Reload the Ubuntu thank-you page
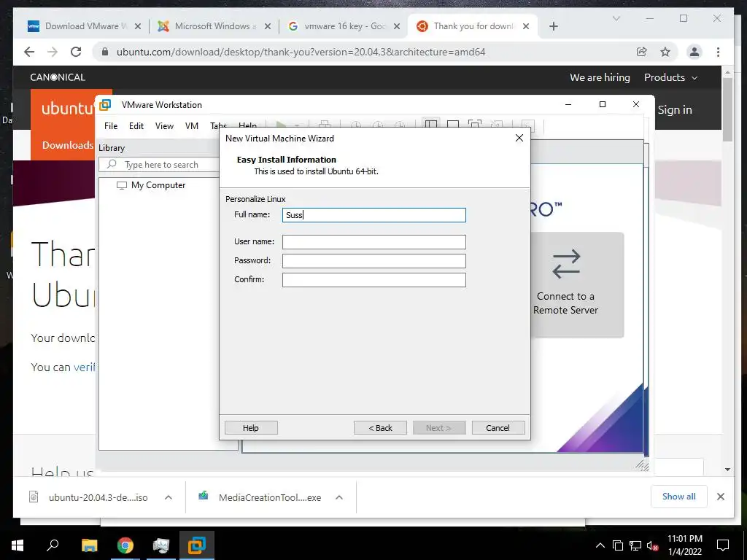 pos(76,52)
